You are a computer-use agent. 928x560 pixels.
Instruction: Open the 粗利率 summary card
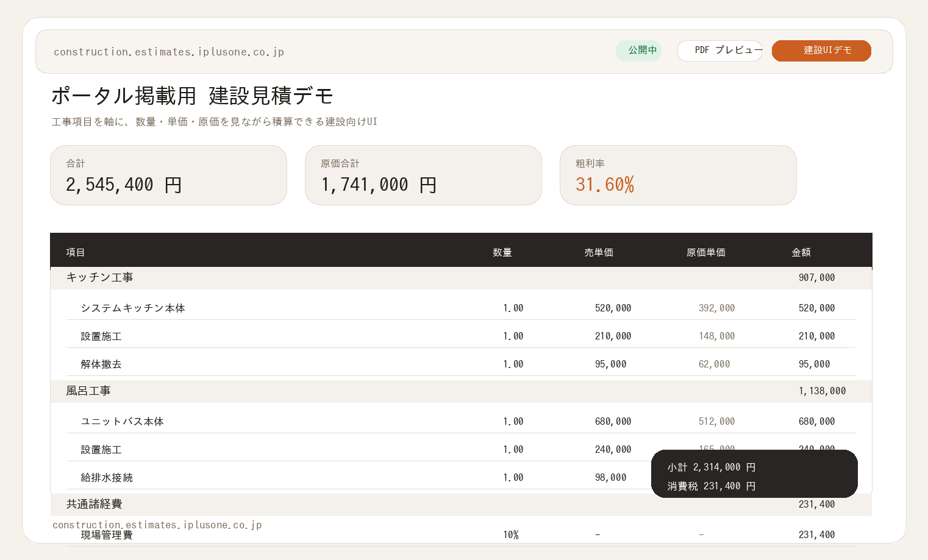[678, 175]
